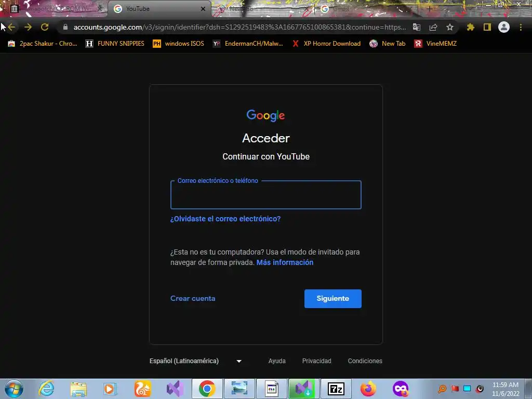The image size is (532, 399).
Task: Click ¿Olvidaste el correo electrónico? link
Action: click(225, 219)
